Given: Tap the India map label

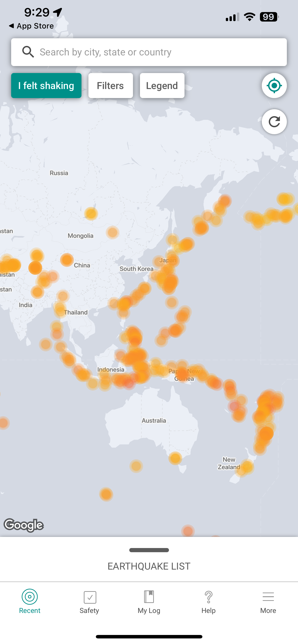Looking at the screenshot, I should [x=26, y=305].
